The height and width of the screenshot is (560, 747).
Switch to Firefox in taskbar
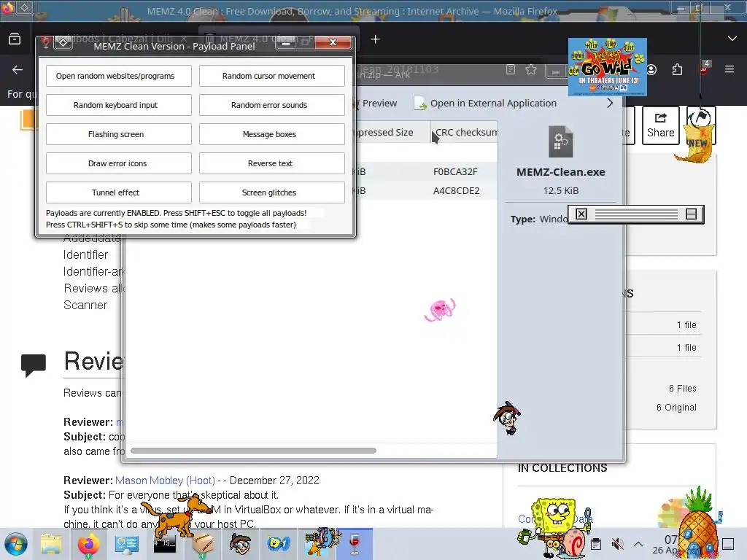pos(88,544)
